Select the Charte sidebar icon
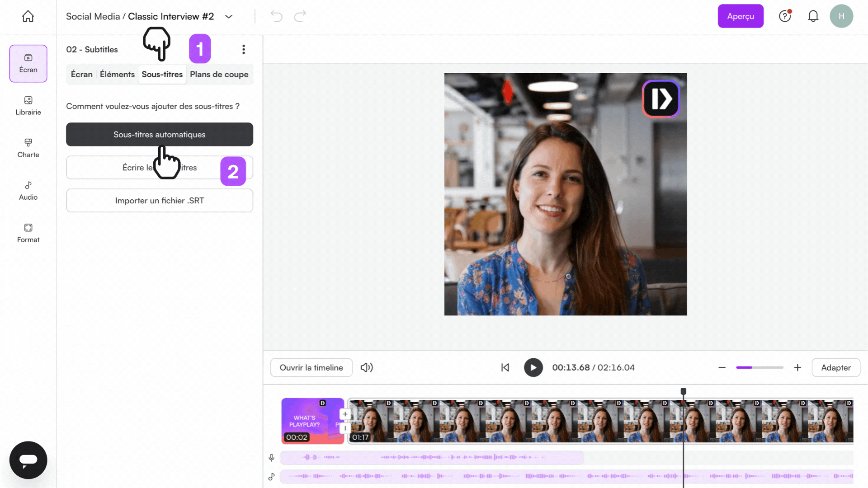Screen dimensions: 868x488 [x=28, y=148]
